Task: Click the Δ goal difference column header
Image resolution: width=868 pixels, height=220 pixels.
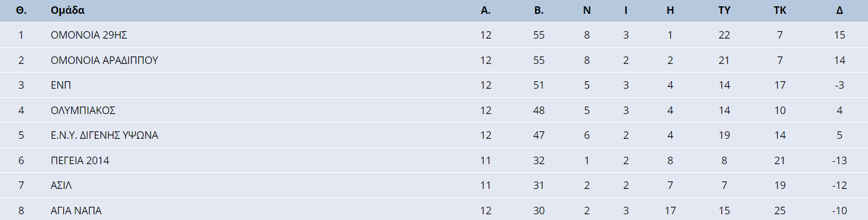Action: (840, 10)
